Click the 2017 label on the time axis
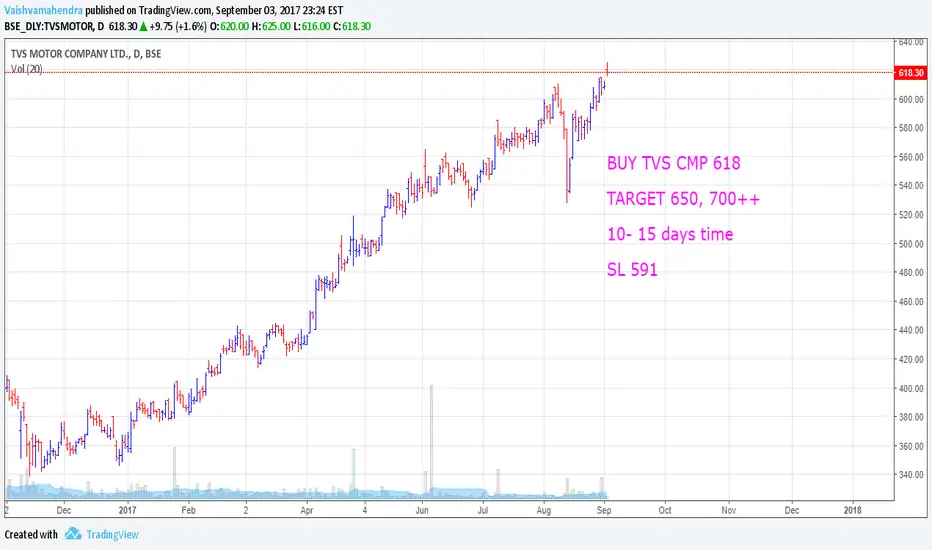Viewport: 932px width, 550px height. tap(127, 510)
